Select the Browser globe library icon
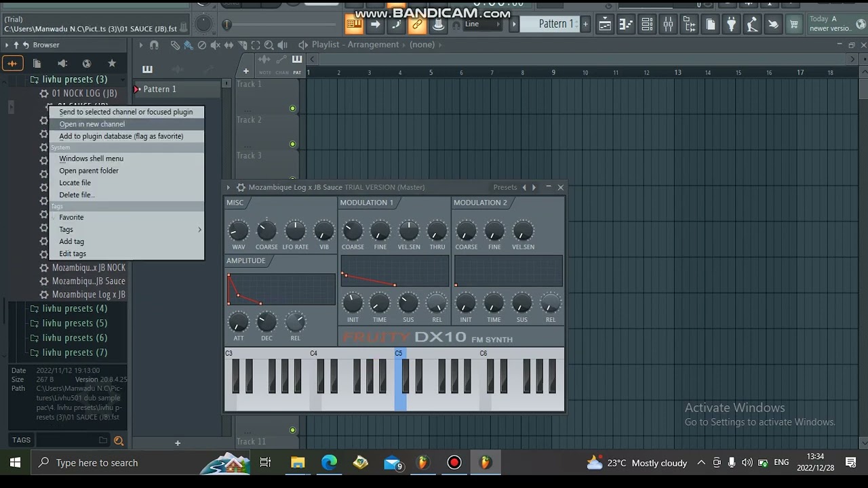 click(87, 63)
